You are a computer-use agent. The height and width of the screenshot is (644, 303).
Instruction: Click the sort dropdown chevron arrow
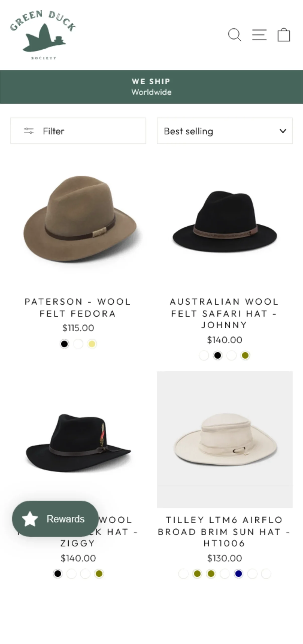point(283,131)
